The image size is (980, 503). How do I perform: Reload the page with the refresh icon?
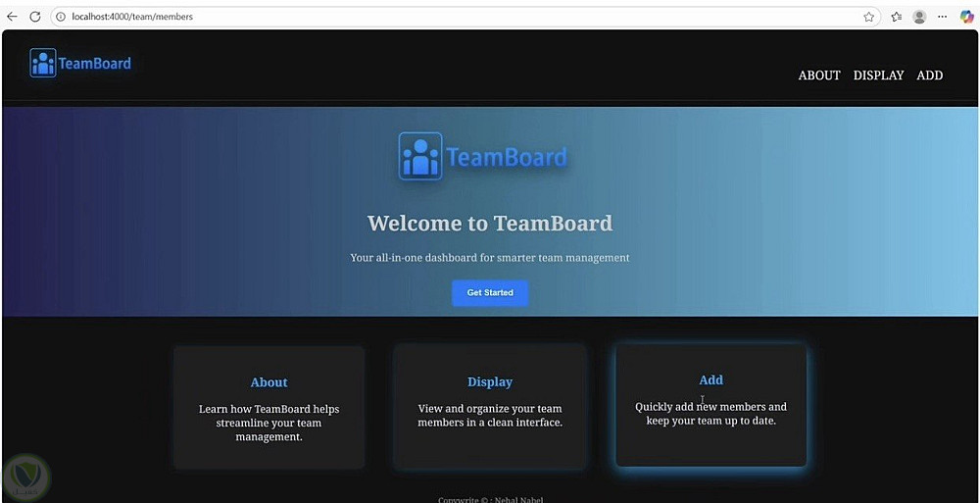pos(35,17)
